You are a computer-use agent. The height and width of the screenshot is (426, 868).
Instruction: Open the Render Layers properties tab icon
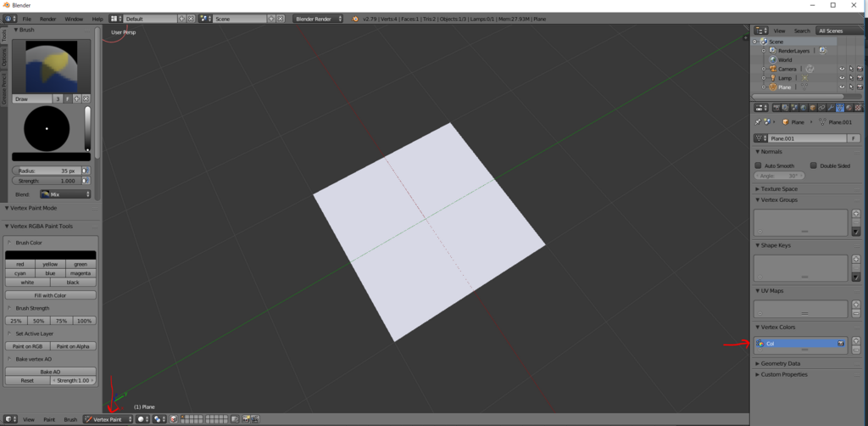click(785, 108)
